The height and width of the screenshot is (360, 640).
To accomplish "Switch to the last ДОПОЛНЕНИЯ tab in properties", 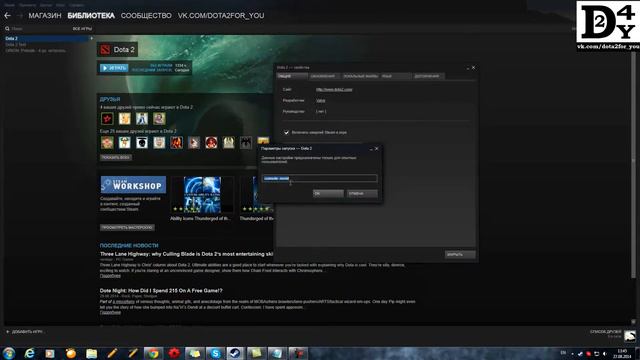I will (x=428, y=76).
